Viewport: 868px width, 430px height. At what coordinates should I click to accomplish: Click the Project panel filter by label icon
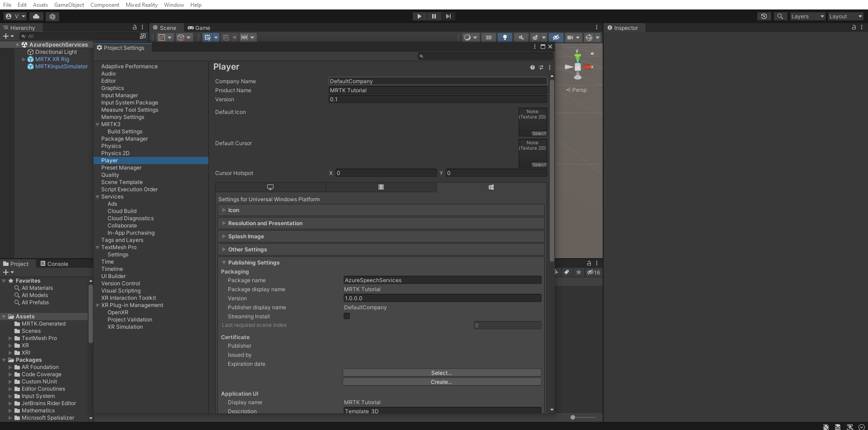(567, 272)
